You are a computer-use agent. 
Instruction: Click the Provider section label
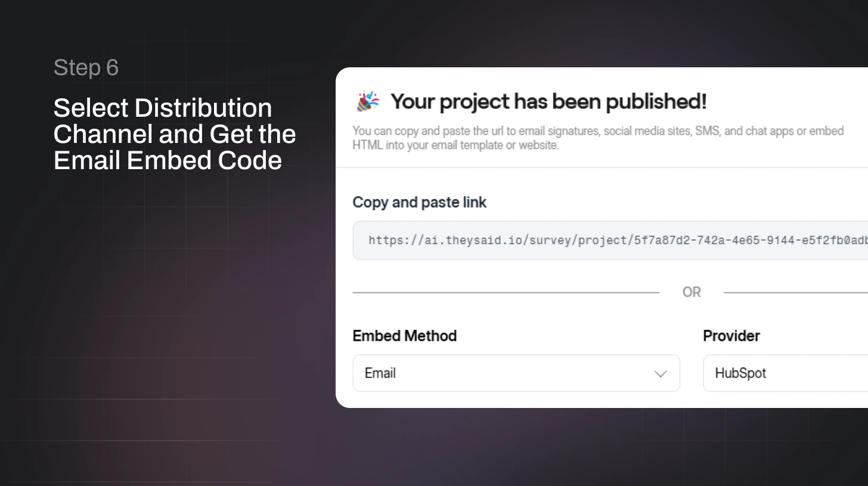coord(731,336)
